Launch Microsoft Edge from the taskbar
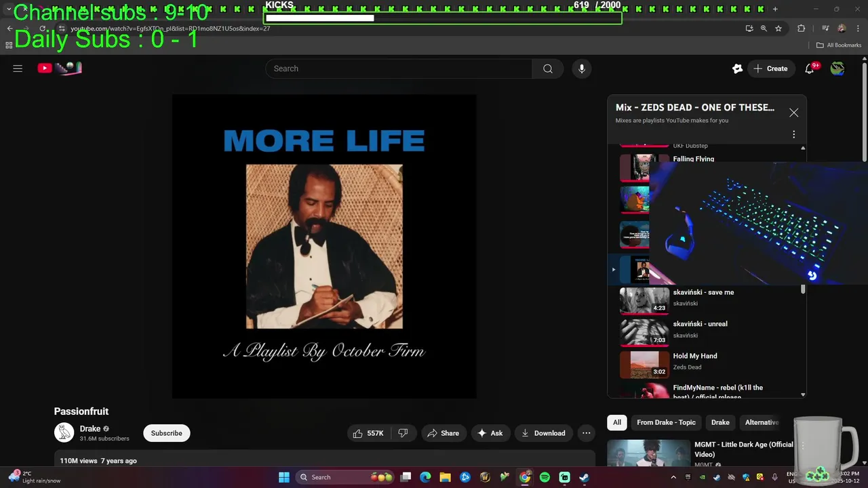The width and height of the screenshot is (868, 488). pos(425,477)
